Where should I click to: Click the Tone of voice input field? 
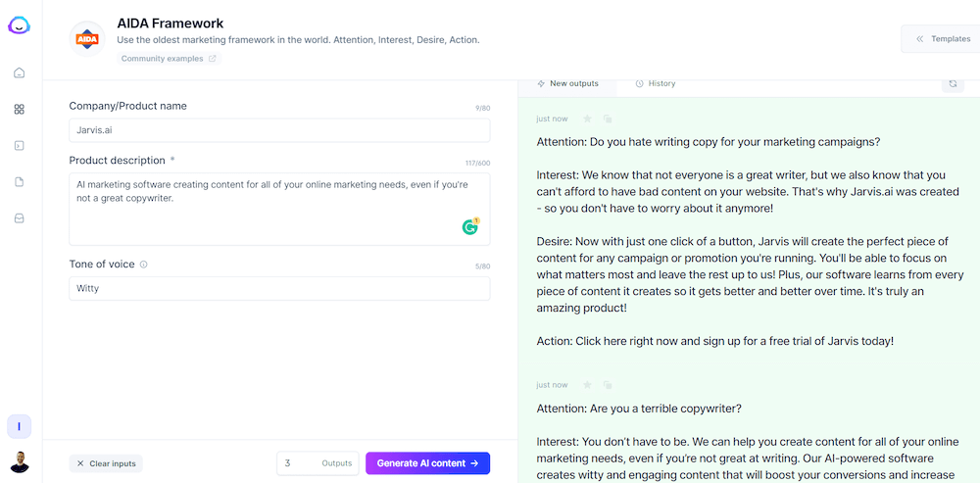tap(279, 288)
